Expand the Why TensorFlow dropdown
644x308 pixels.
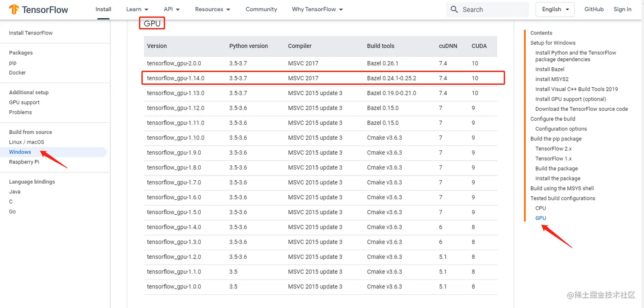pyautogui.click(x=317, y=9)
